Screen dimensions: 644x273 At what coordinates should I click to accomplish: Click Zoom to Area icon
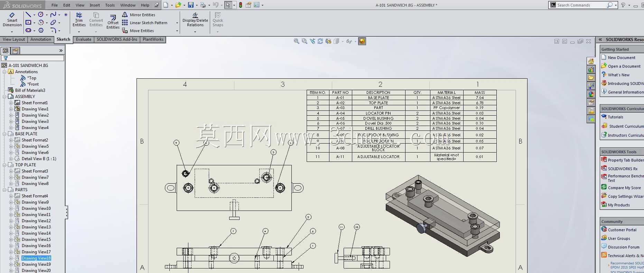tap(304, 41)
